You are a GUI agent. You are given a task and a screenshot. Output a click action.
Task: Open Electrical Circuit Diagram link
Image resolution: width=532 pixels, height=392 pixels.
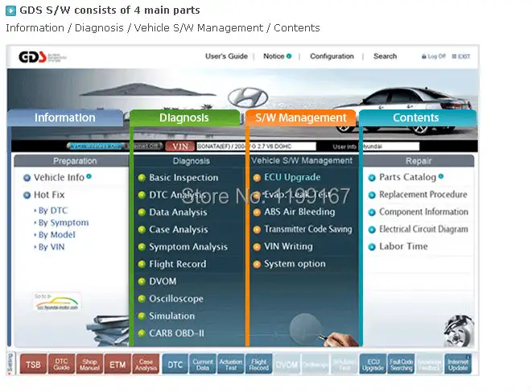pos(423,229)
